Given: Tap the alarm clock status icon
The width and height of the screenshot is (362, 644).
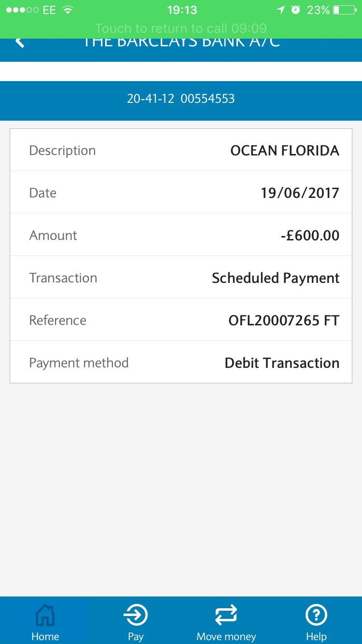Looking at the screenshot, I should [x=296, y=10].
